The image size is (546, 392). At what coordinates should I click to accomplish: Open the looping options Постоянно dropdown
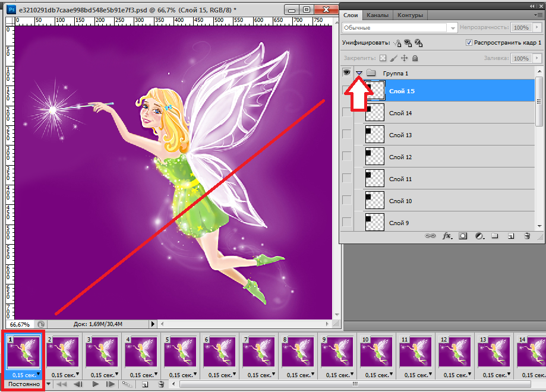click(x=24, y=384)
